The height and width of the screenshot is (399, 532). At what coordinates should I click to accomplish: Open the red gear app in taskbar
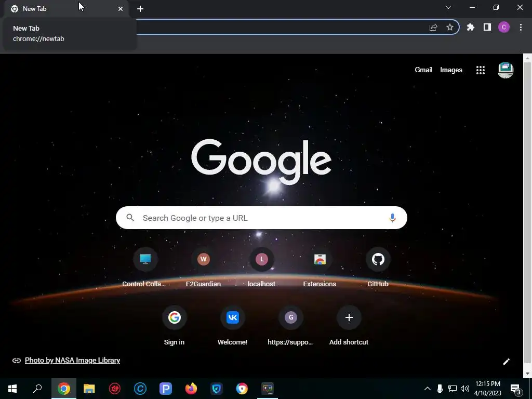point(115,389)
